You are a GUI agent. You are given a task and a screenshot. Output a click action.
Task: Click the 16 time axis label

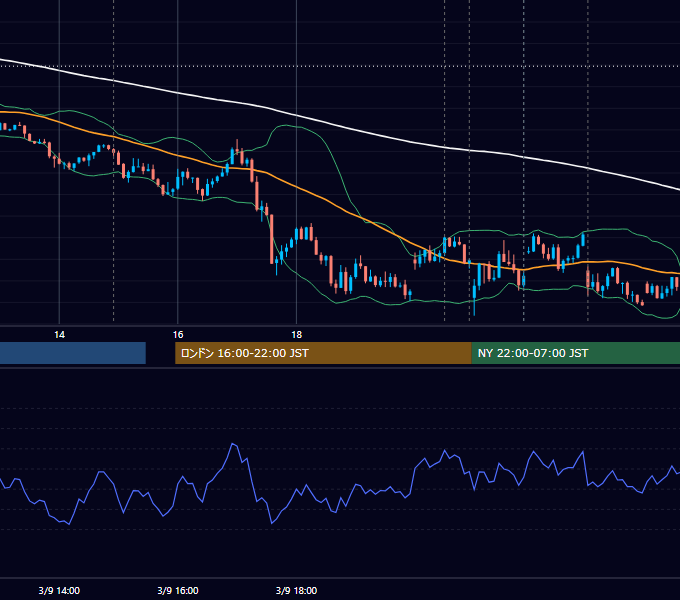coord(178,335)
